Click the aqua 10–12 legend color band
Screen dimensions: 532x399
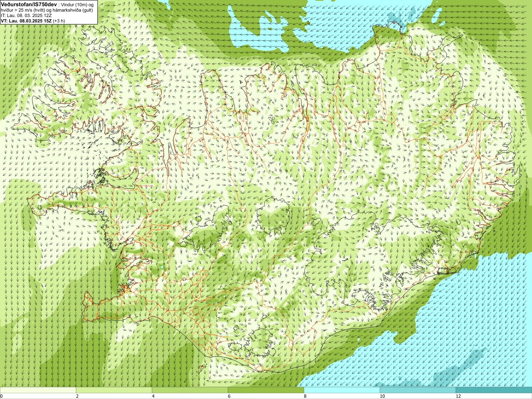coord(418,390)
